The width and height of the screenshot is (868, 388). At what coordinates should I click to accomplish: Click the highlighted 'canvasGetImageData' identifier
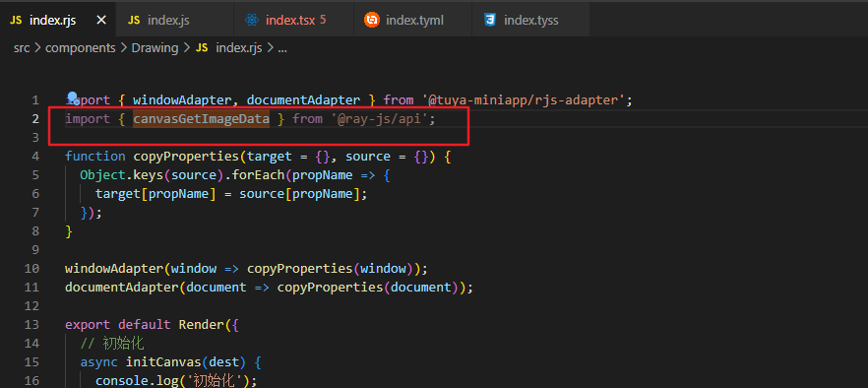point(202,119)
